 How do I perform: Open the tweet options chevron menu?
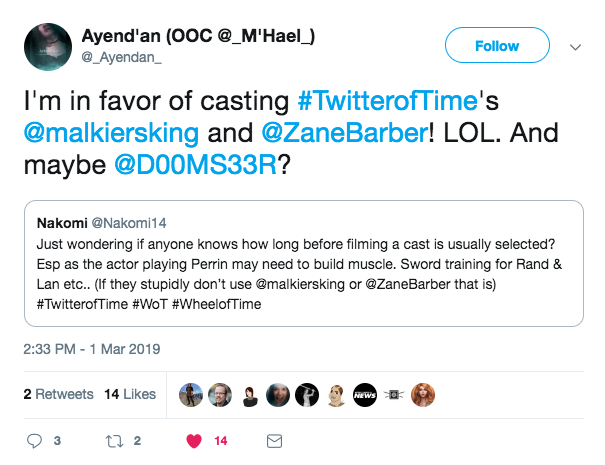point(575,46)
